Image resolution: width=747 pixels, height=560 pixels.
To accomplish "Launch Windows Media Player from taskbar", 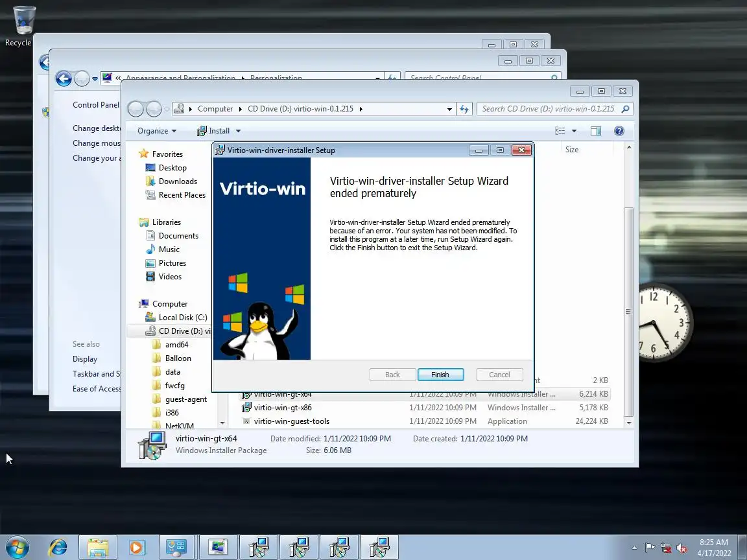I will pyautogui.click(x=136, y=548).
